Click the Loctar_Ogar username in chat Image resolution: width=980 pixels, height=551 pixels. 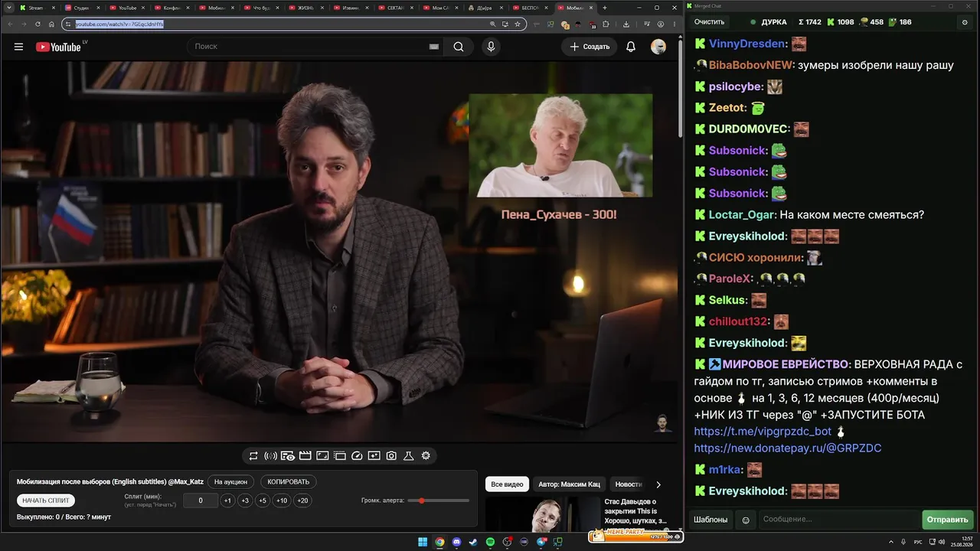coord(743,215)
